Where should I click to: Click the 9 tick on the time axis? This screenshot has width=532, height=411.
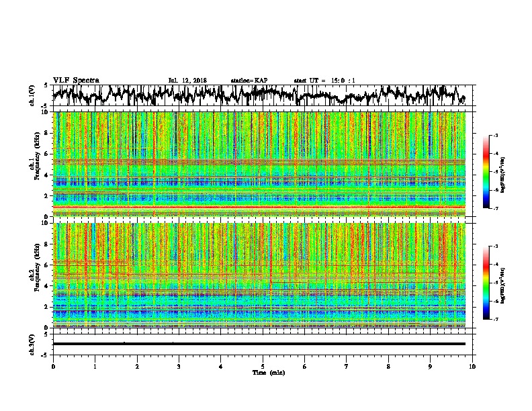(x=430, y=367)
